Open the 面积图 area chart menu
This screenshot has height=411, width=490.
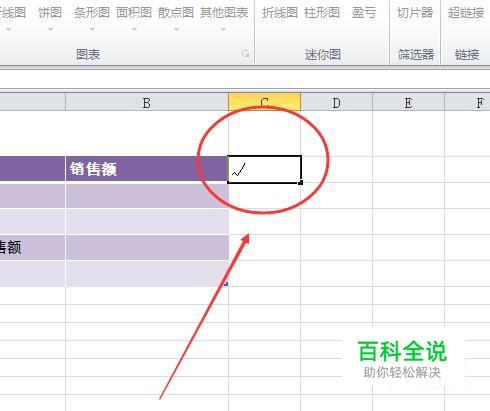[x=134, y=13]
